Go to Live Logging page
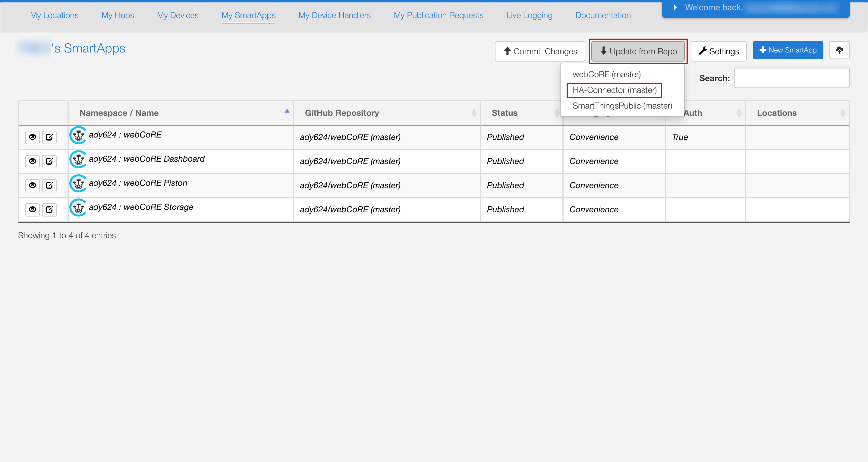 click(x=529, y=15)
